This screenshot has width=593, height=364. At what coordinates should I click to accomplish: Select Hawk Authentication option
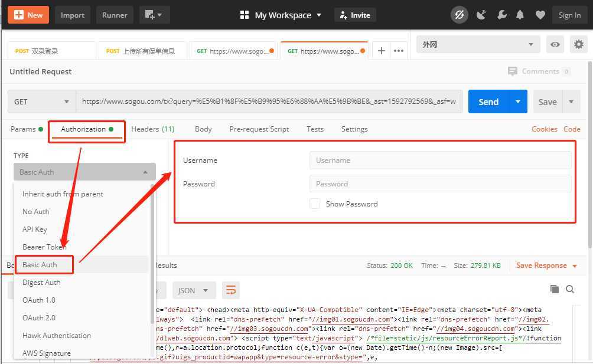tap(82, 336)
